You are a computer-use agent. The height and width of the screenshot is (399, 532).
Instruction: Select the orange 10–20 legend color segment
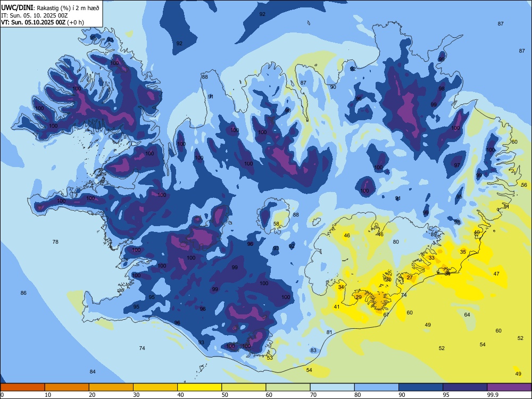pyautogui.click(x=67, y=387)
